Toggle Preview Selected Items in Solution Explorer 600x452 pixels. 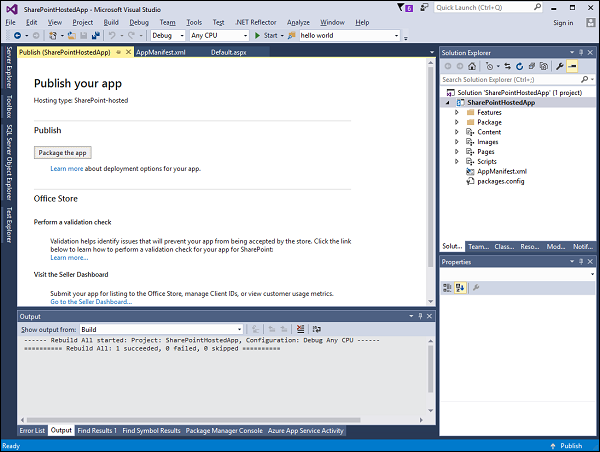click(x=574, y=66)
